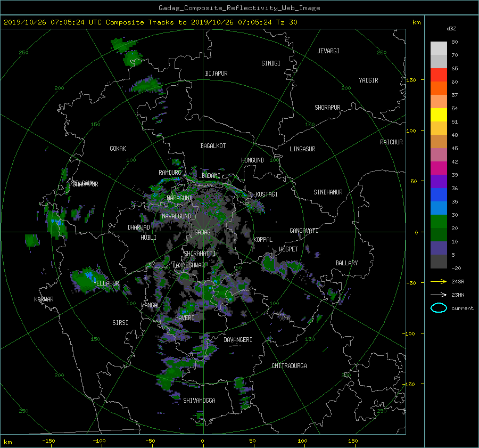
Task: Click the SIRSI city label
Action: (x=120, y=323)
